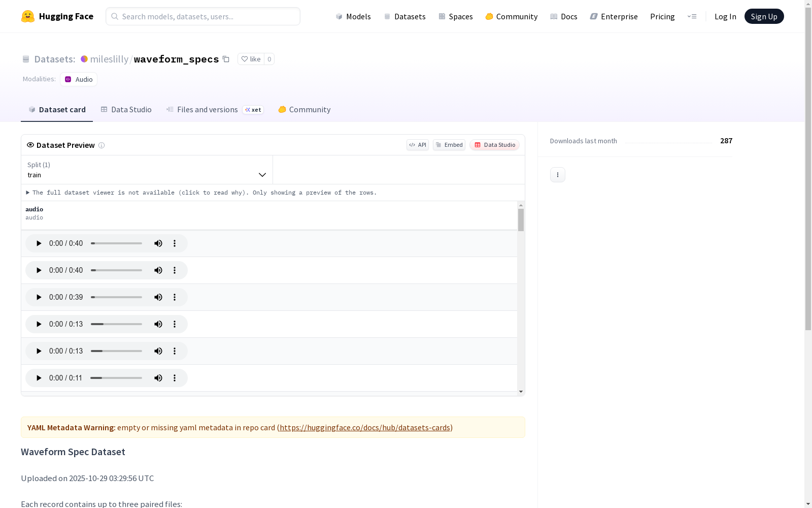Open the API button in Dataset Preview
812x508 pixels.
coord(418,145)
